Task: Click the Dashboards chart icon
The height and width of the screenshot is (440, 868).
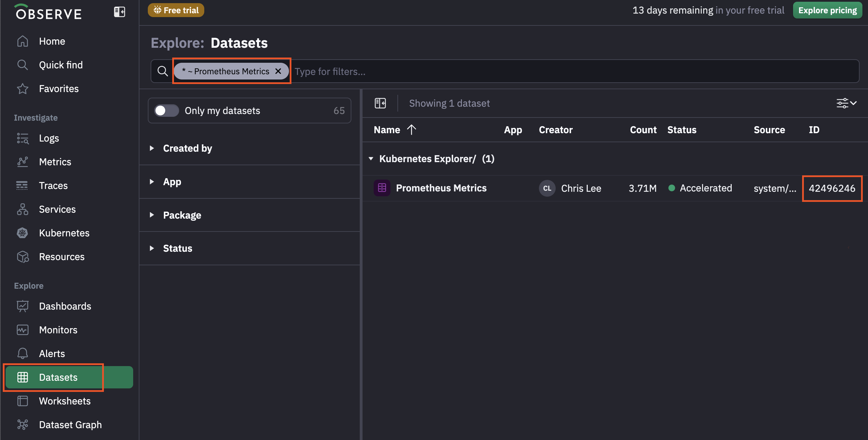Action: (x=23, y=306)
